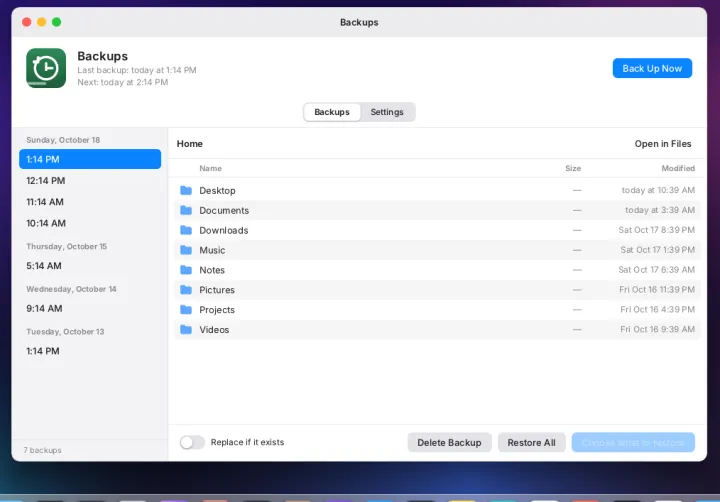The width and height of the screenshot is (720, 502).
Task: Click the Downloads folder name
Action: [x=224, y=231]
